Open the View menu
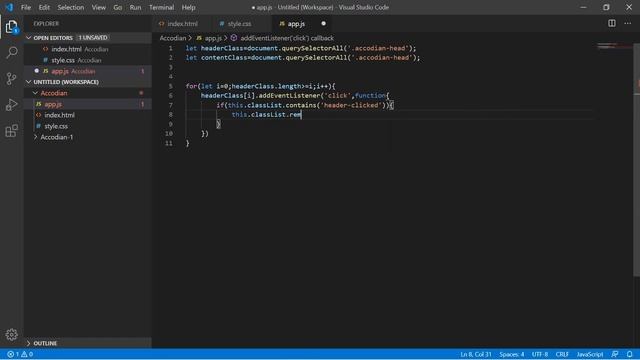This screenshot has width=640, height=360. pyautogui.click(x=98, y=7)
